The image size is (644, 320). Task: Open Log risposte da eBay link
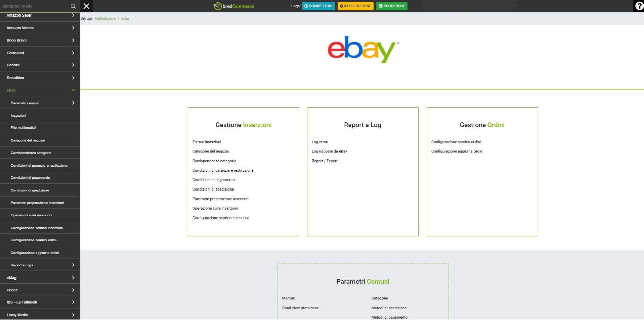click(x=329, y=151)
